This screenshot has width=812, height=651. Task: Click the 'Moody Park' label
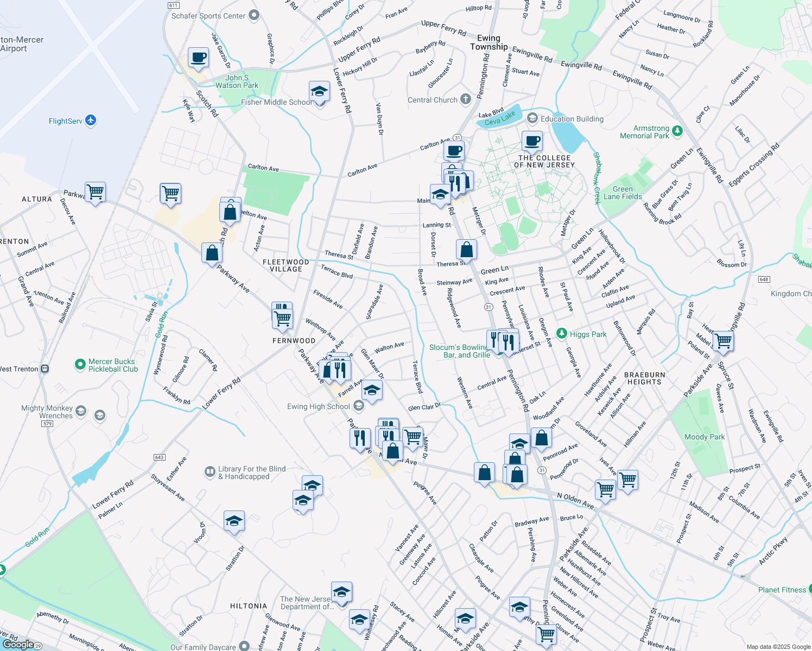pos(705,437)
